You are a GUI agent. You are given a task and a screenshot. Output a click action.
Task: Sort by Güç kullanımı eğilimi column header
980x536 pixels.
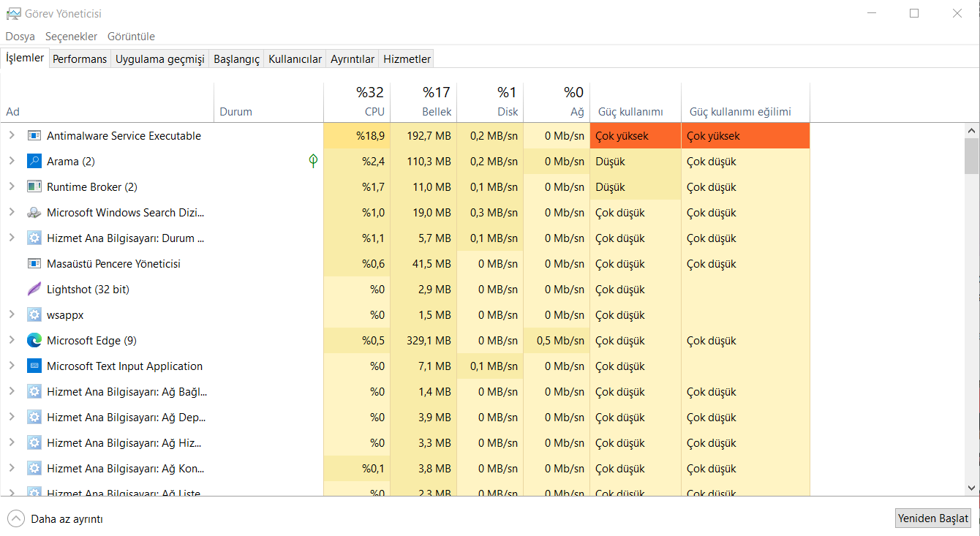coord(745,102)
